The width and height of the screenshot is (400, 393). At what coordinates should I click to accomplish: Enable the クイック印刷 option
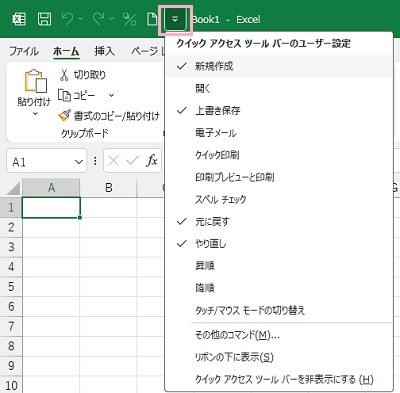pos(279,155)
